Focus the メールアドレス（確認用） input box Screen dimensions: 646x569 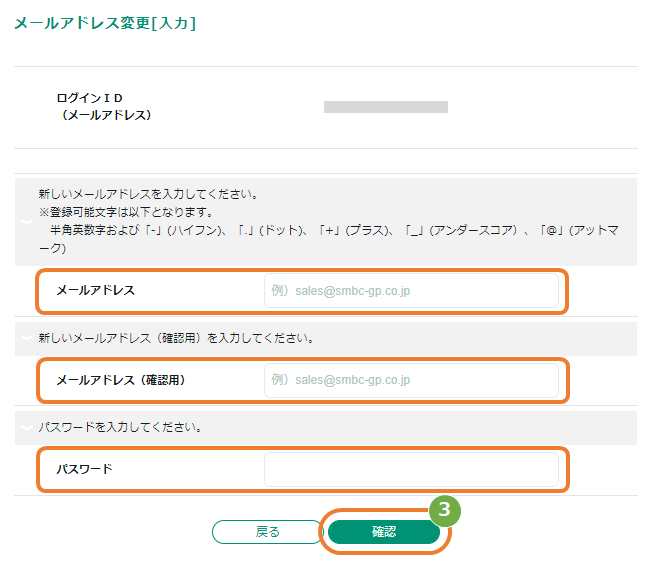(x=411, y=380)
